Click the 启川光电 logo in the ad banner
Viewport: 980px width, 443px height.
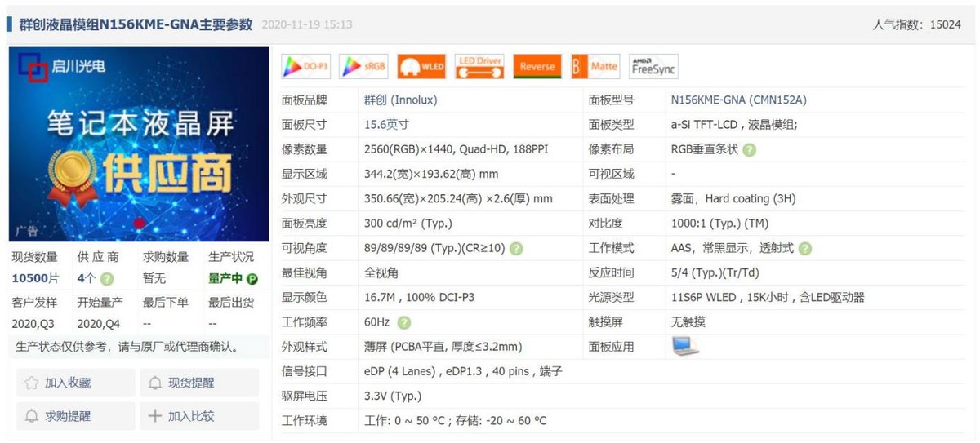(x=64, y=67)
